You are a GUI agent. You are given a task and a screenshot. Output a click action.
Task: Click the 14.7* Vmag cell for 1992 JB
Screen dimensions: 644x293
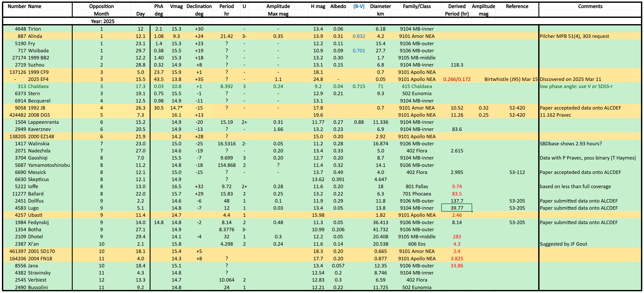pyautogui.click(x=176, y=108)
